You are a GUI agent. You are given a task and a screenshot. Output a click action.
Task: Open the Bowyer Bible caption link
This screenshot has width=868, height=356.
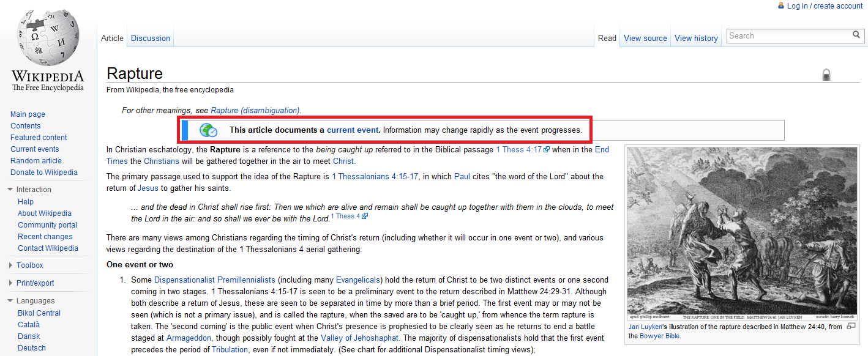pos(660,336)
